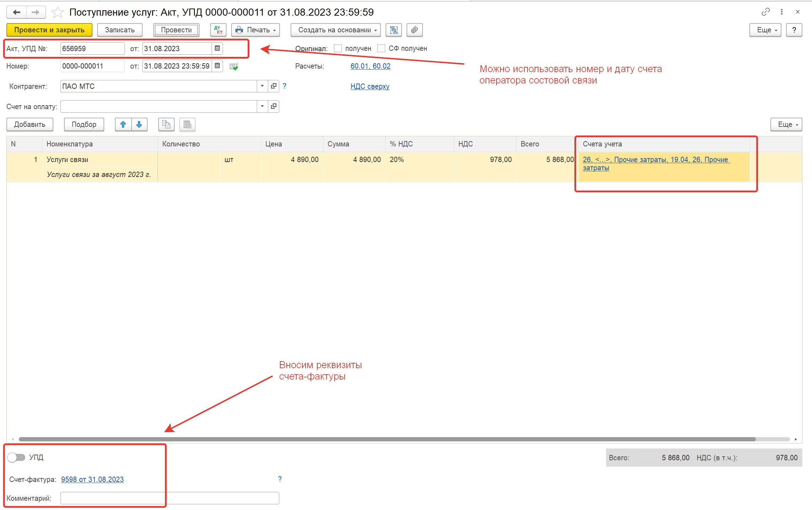
Task: Click the Номер field 0000-000011
Action: point(92,66)
